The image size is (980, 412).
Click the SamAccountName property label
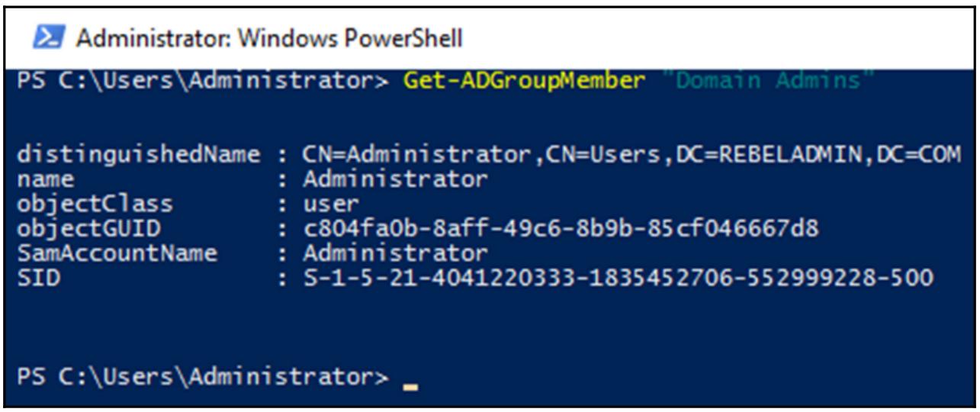click(x=117, y=253)
